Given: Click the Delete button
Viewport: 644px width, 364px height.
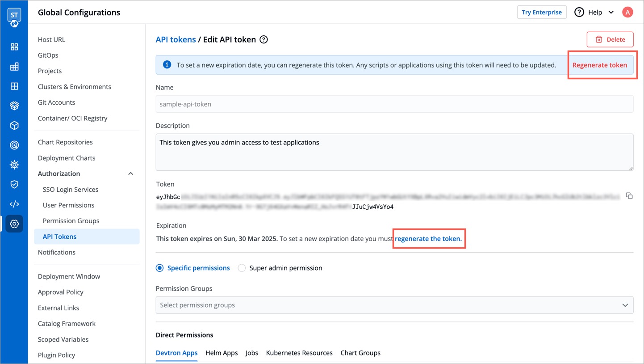Looking at the screenshot, I should [610, 39].
